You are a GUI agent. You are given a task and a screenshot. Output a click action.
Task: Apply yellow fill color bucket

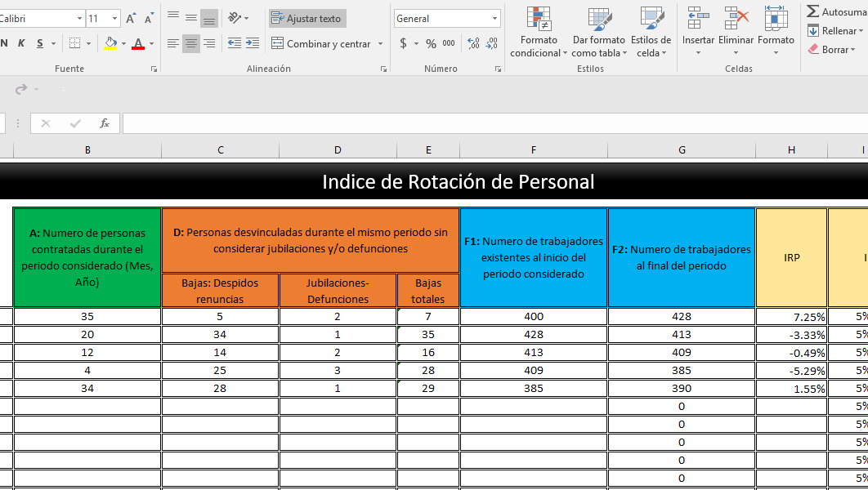[110, 43]
